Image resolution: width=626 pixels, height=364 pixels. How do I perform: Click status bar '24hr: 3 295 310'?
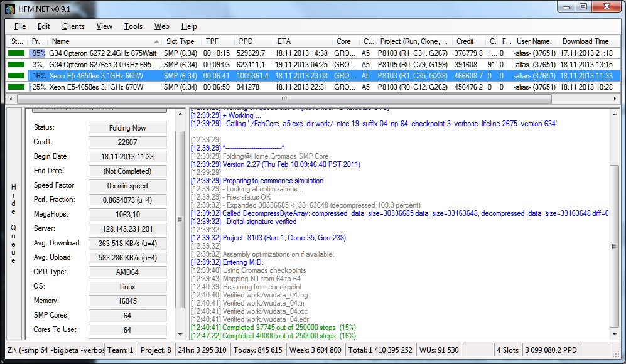point(202,350)
